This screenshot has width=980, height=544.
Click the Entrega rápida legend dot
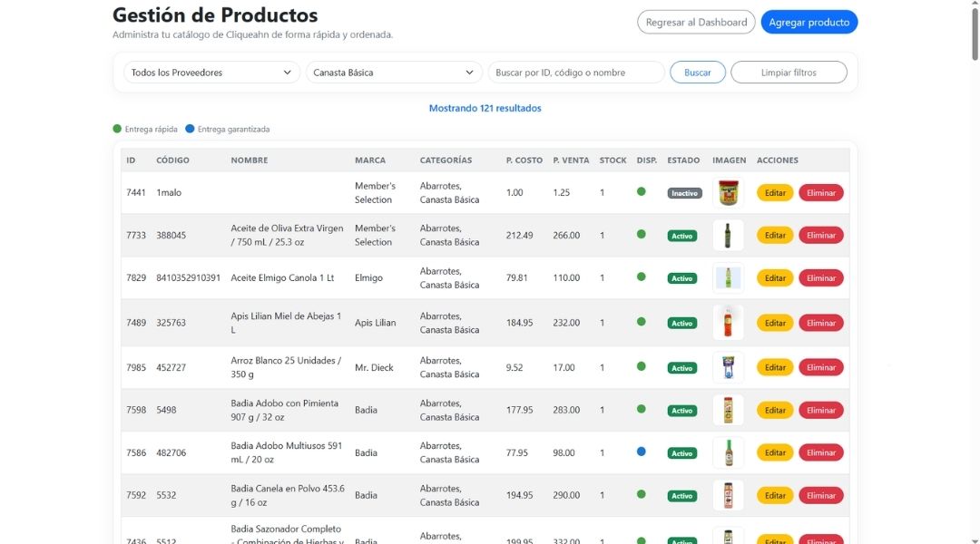click(116, 129)
